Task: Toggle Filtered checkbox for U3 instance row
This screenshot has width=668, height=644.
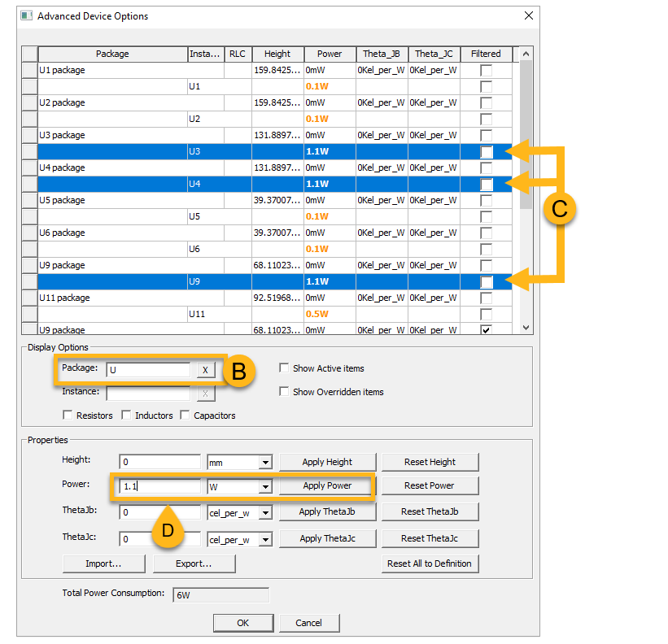Action: click(486, 152)
